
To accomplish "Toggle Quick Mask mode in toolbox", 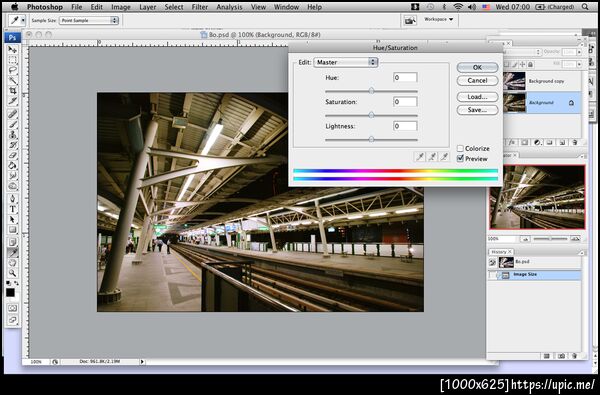I will click(x=13, y=308).
